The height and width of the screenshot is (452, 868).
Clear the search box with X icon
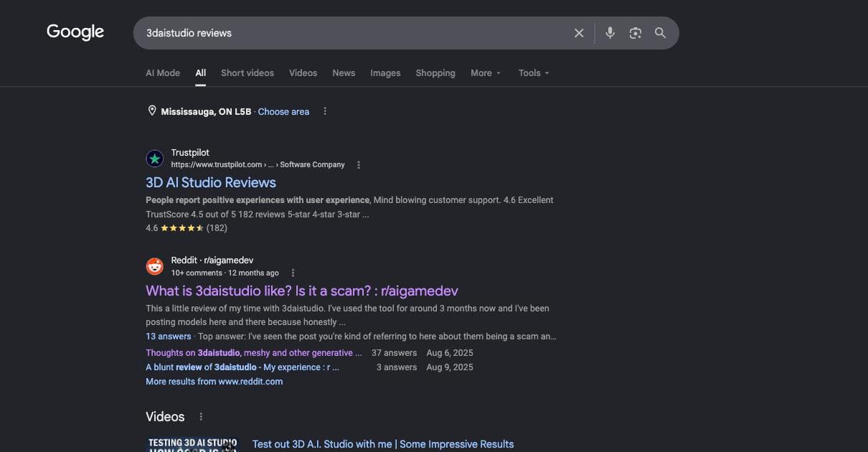point(579,33)
